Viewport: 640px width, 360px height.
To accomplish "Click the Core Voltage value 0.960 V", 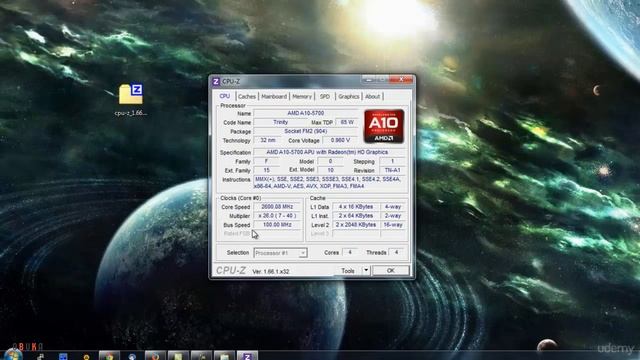I will click(340, 140).
